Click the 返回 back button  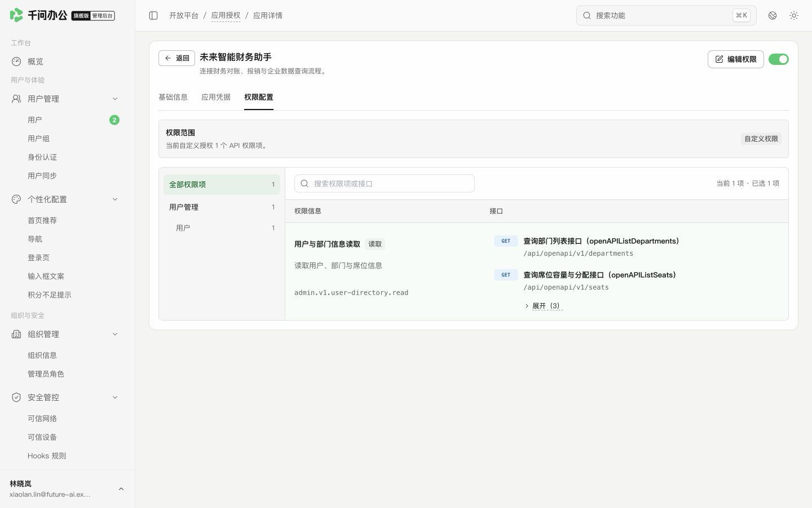click(x=176, y=58)
